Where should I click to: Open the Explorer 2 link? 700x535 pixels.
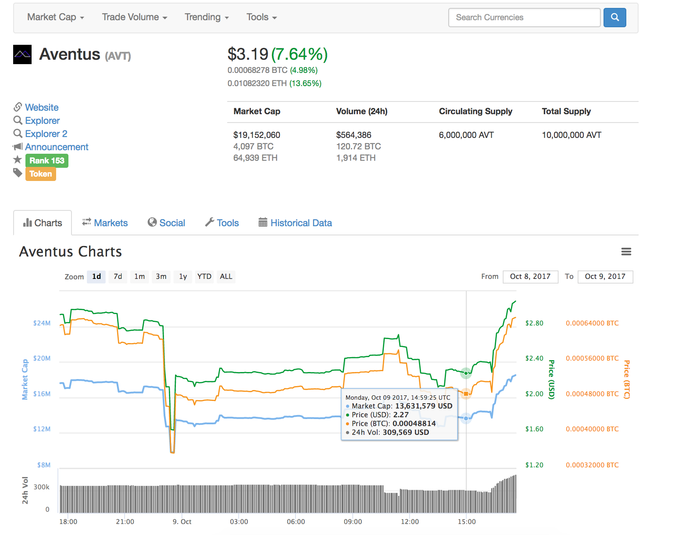46,134
